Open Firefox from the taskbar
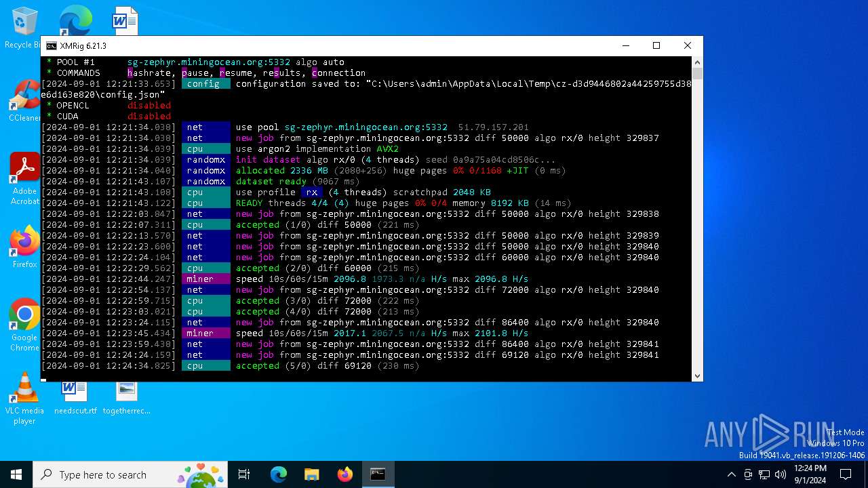 coord(345,474)
